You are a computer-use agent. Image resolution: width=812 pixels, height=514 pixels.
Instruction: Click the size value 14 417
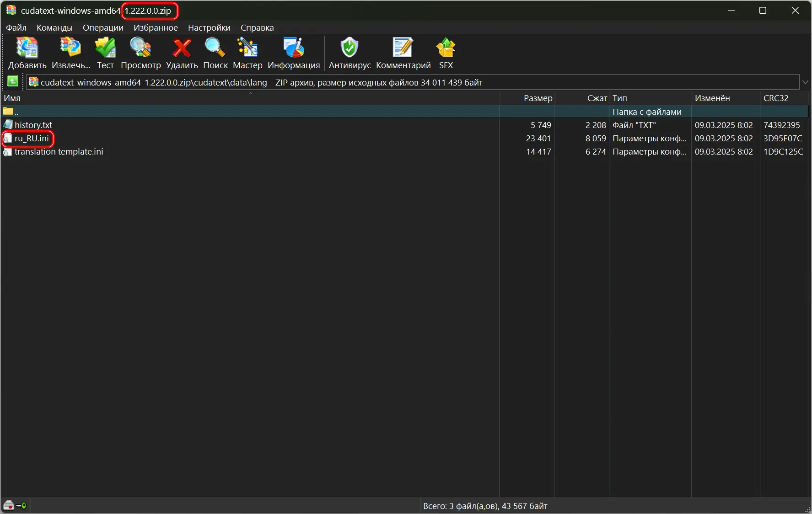(x=538, y=151)
